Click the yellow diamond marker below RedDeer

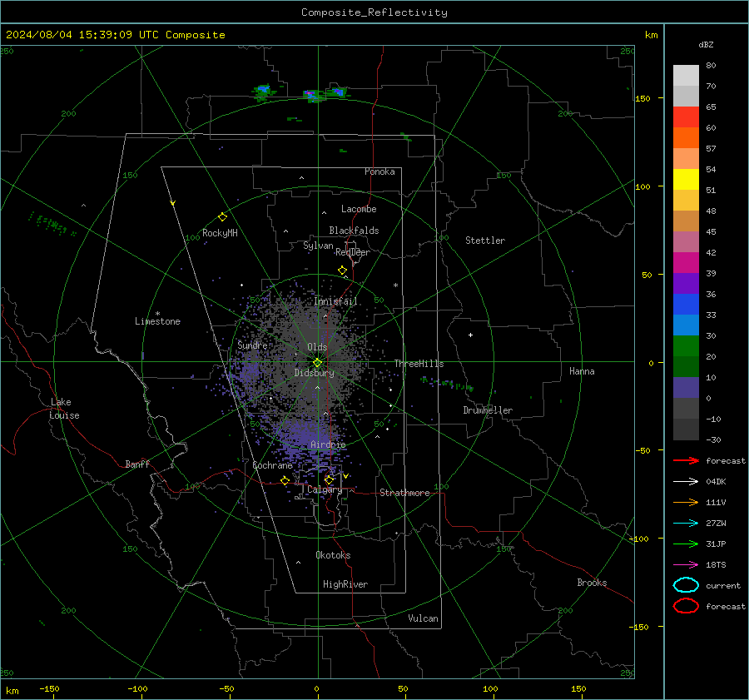(x=342, y=271)
